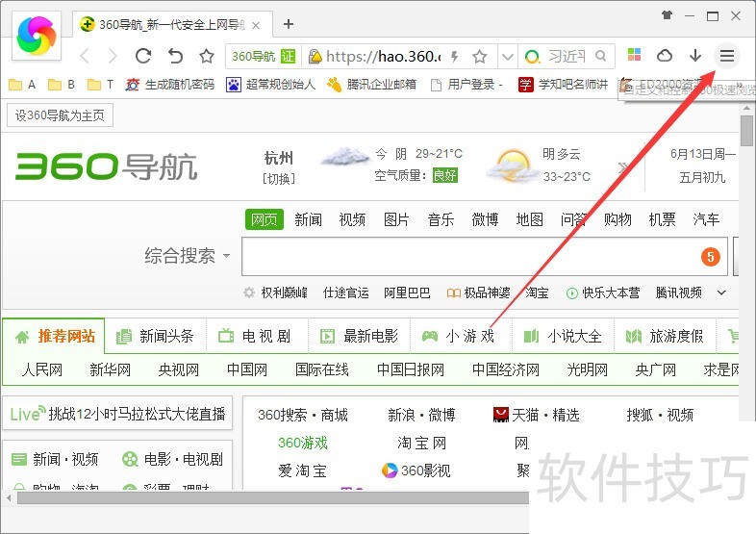Click the vertical page scrollbar

click(746, 131)
